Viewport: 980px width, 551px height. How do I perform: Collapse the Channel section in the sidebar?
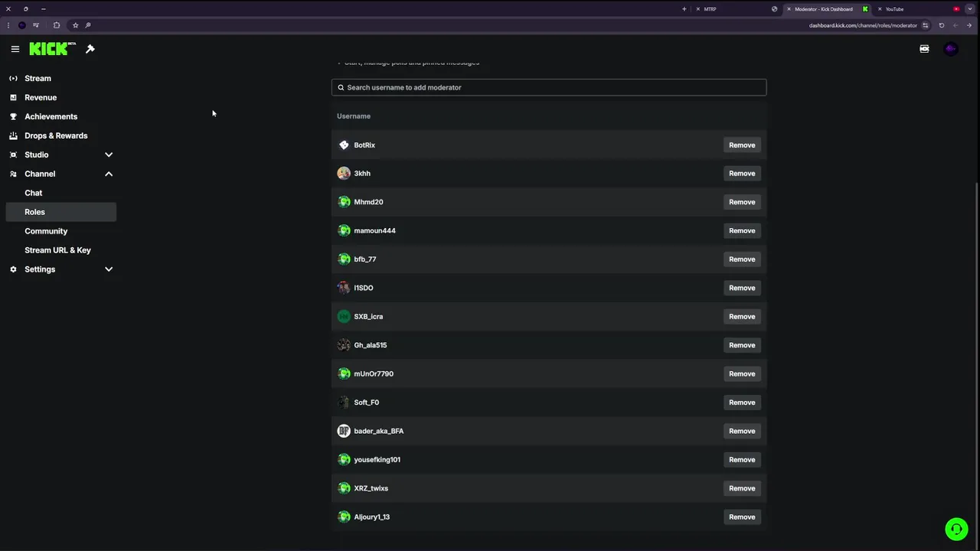pos(109,174)
